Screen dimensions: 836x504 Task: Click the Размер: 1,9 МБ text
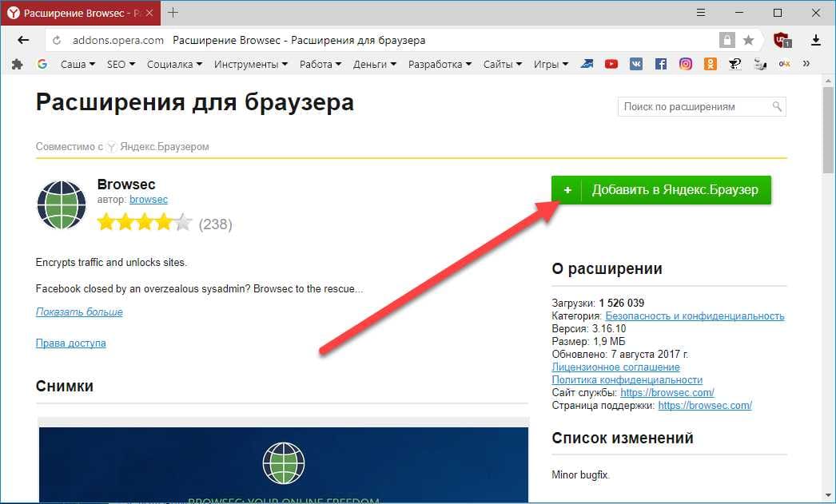click(x=588, y=342)
